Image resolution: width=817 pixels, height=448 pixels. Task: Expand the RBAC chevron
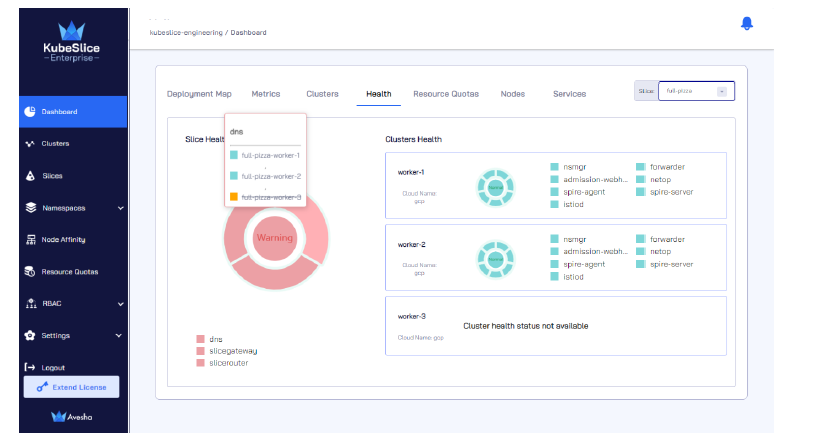(120, 304)
